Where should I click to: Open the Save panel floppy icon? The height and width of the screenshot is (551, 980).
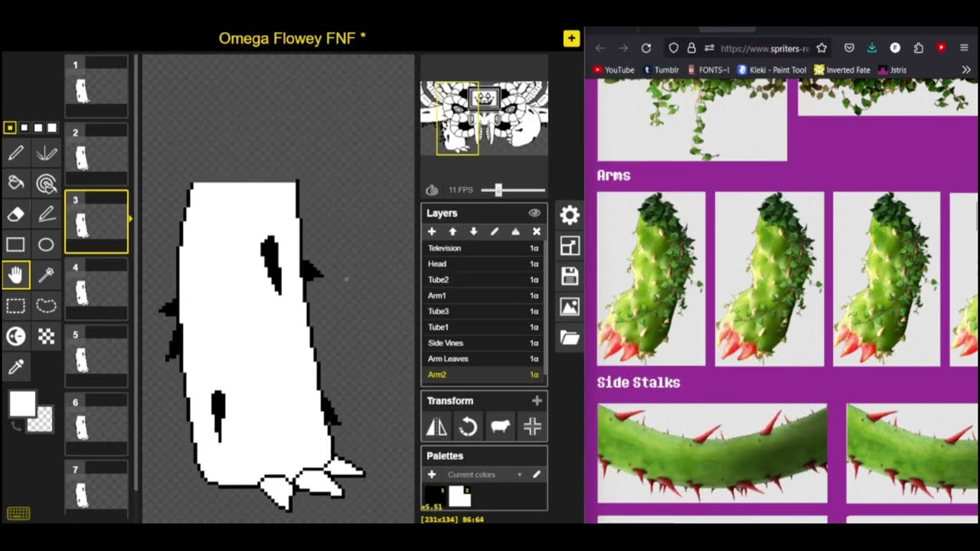point(570,276)
